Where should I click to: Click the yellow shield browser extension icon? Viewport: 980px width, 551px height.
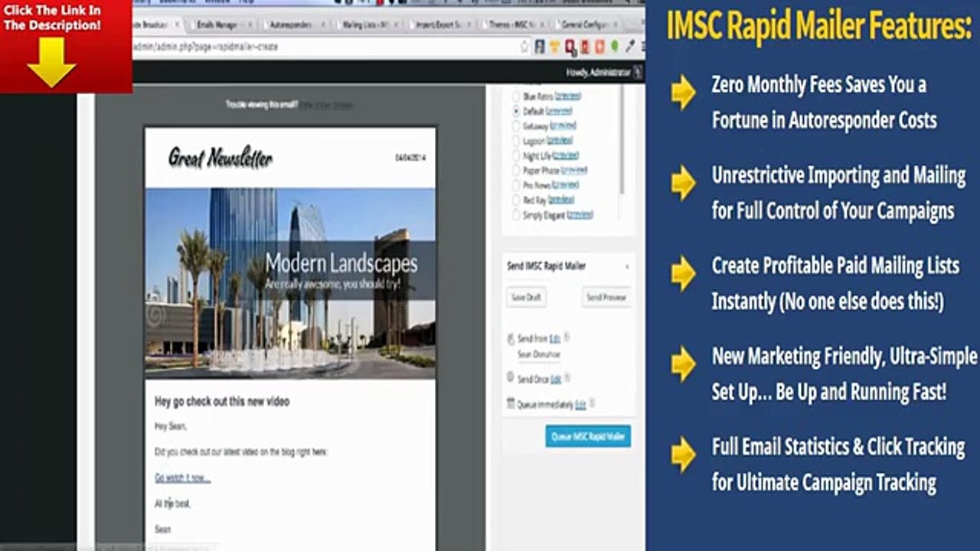coord(554,47)
